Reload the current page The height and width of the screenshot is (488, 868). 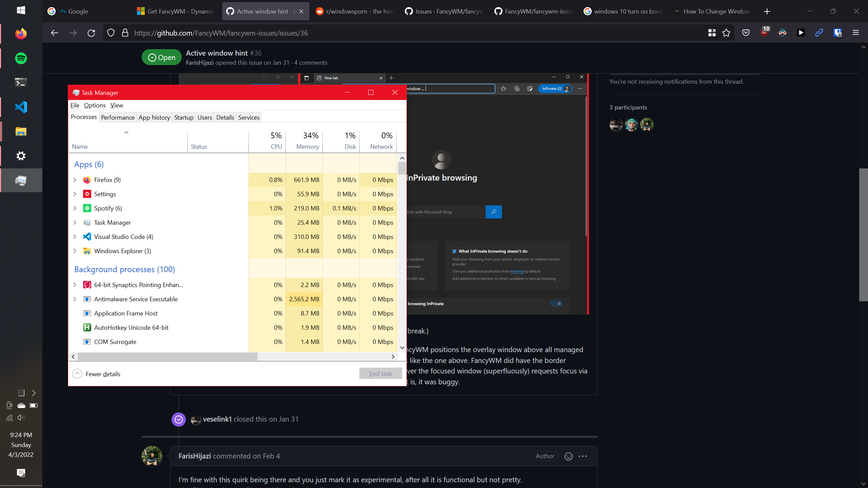coord(91,33)
